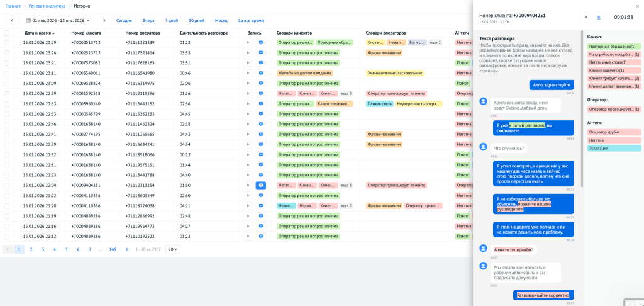The height and width of the screenshot is (306, 644).
Task: Click the highlighted transcript icon in the 22:04 row
Action: [x=260, y=185]
